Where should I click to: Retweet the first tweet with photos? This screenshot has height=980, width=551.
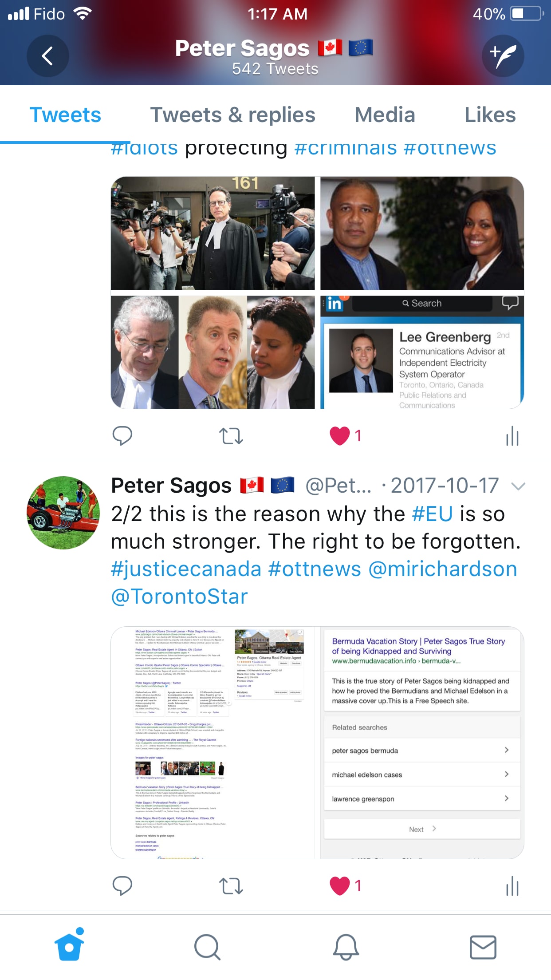(x=231, y=436)
